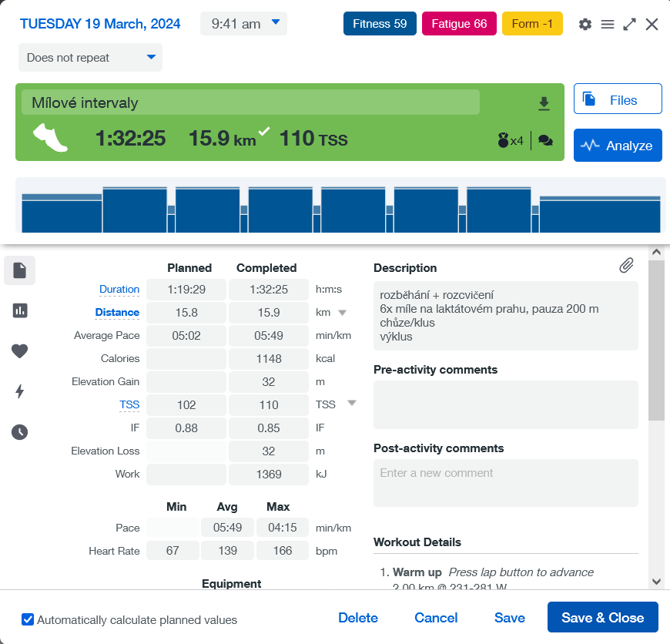Image resolution: width=670 pixels, height=644 pixels.
Task: Open the distance km unit dropdown
Action: 343,313
